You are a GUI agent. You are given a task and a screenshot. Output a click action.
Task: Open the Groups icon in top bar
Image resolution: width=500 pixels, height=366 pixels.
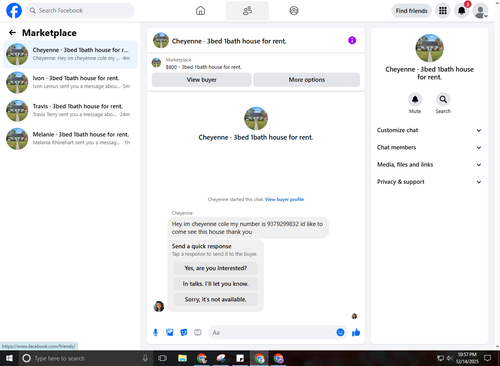point(294,11)
